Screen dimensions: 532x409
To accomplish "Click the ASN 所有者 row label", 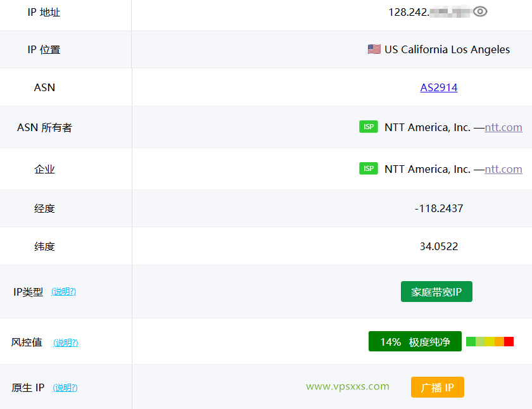I will click(x=44, y=127).
